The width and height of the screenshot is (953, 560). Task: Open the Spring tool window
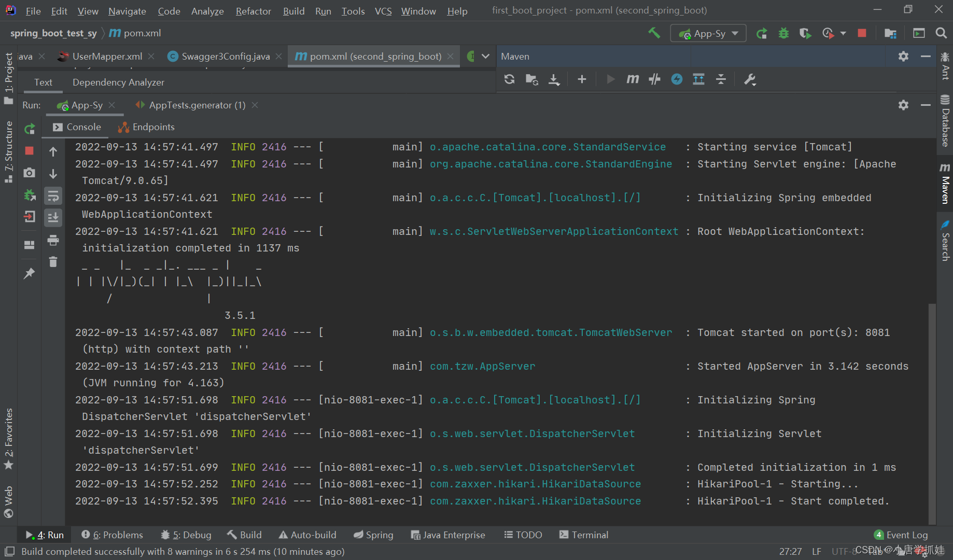[x=373, y=535]
